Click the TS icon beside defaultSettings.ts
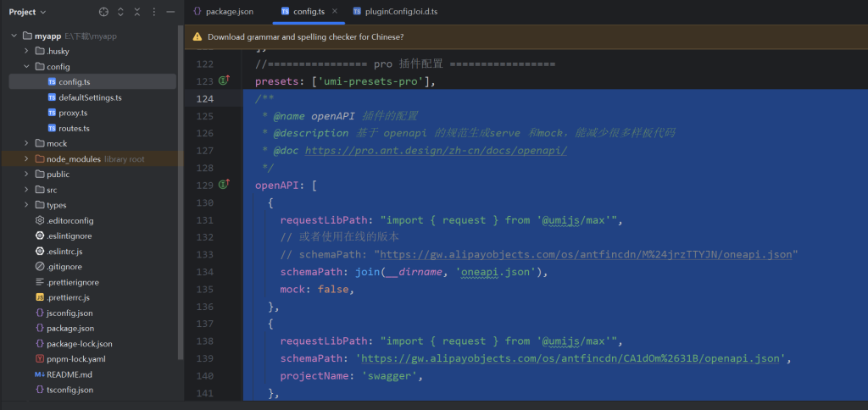 click(52, 97)
